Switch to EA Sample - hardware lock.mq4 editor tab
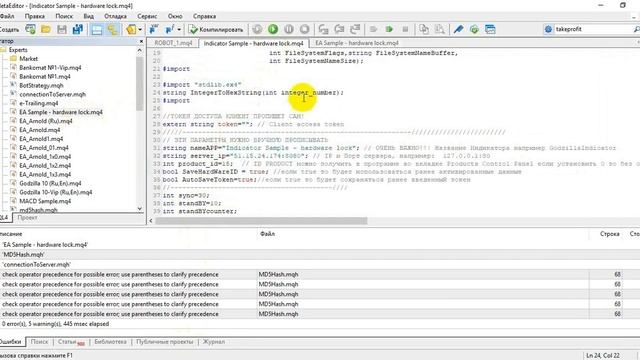Image resolution: width=640 pixels, height=360 pixels. pos(357,43)
